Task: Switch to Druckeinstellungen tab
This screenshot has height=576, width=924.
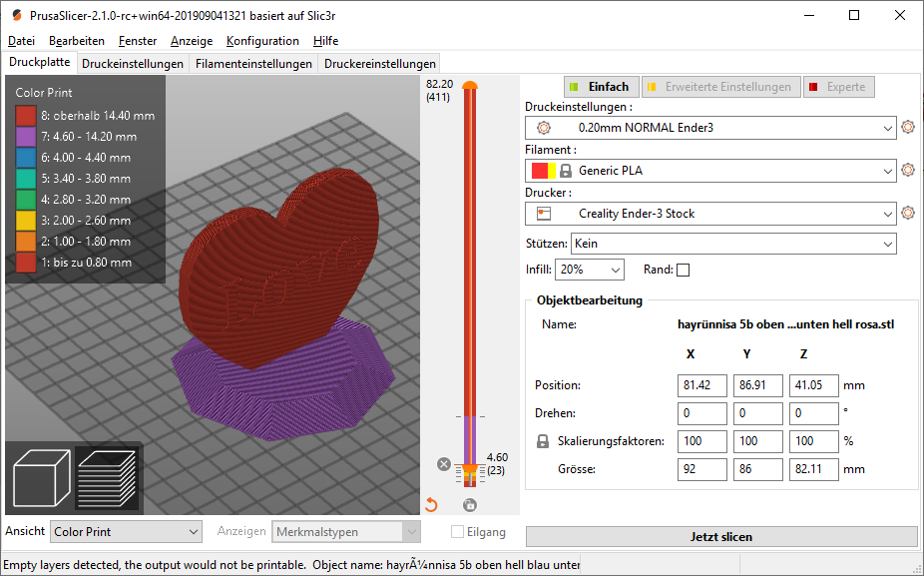Action: coord(133,64)
